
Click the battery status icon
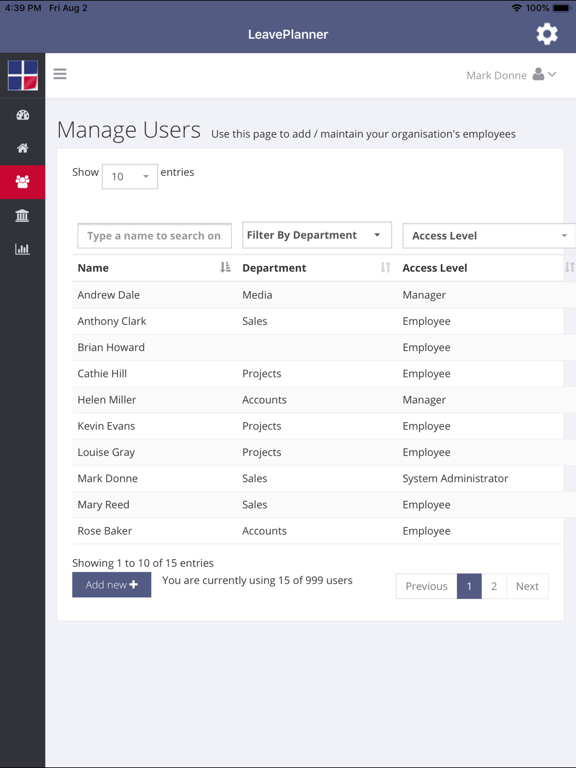(x=562, y=8)
